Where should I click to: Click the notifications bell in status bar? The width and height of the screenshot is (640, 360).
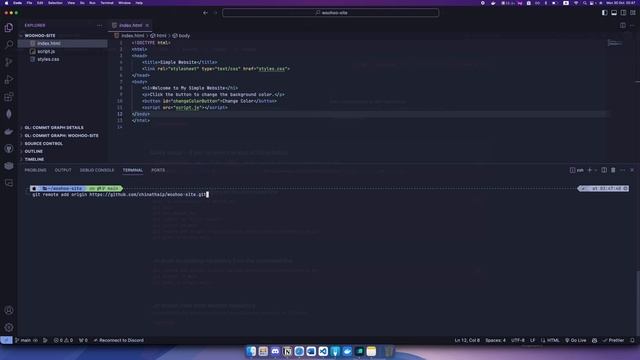632,340
